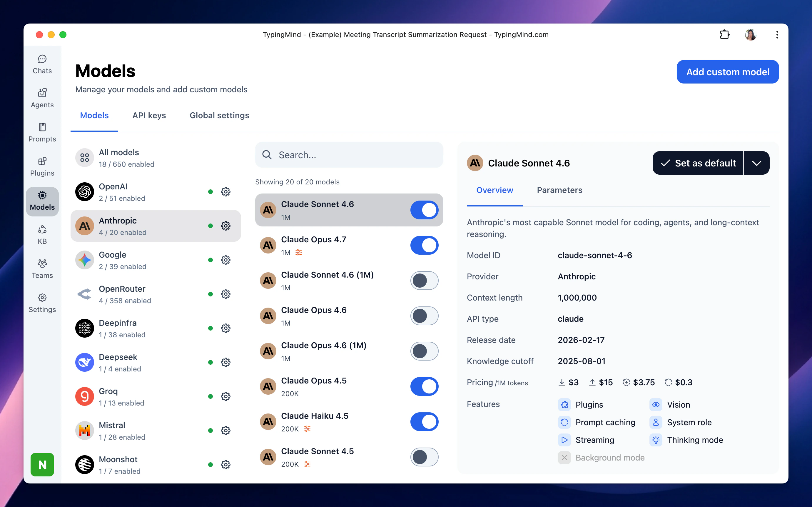Viewport: 812px width, 507px height.
Task: Select the OpenAI provider
Action: point(156,192)
